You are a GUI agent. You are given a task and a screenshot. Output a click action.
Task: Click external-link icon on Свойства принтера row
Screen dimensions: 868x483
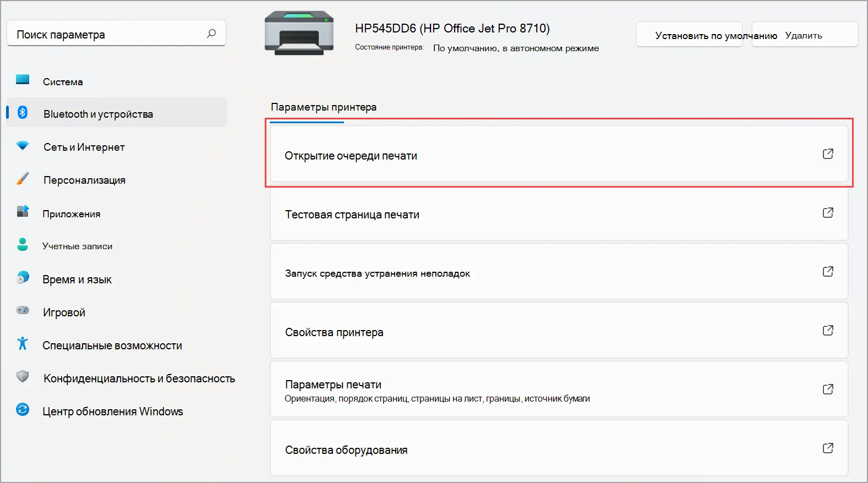[828, 331]
